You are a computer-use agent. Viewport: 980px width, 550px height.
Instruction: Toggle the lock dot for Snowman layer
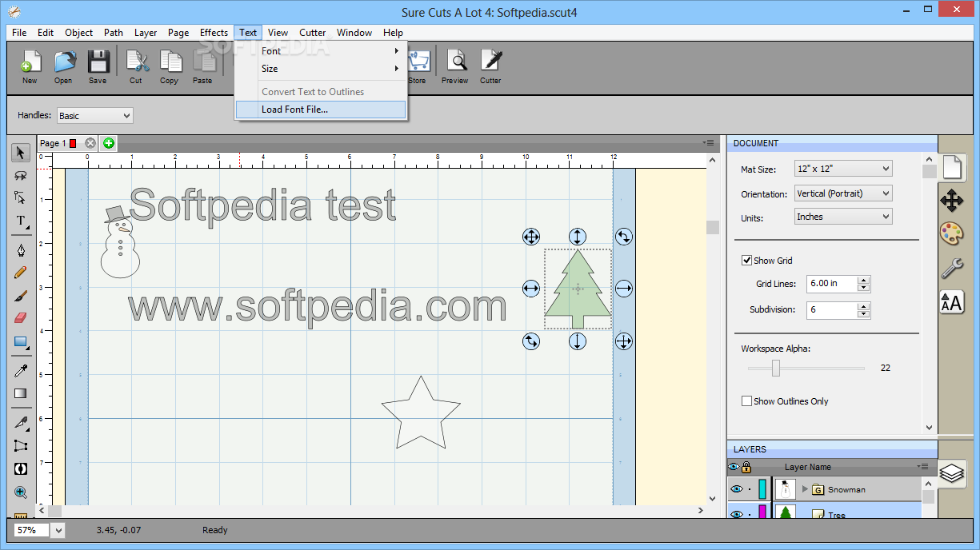coord(750,489)
